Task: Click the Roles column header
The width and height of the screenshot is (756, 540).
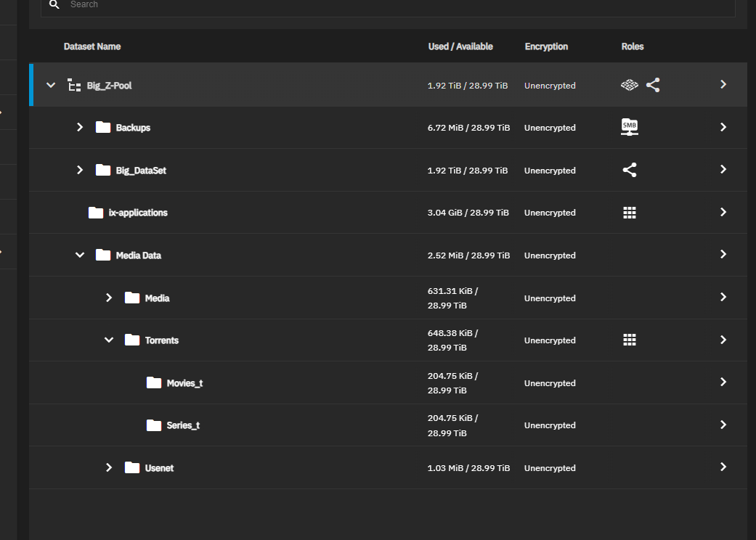Action: click(x=632, y=46)
